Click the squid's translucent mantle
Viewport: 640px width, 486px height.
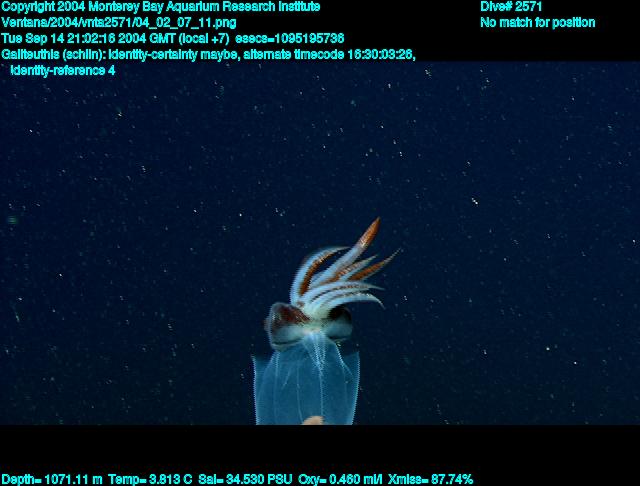coord(306,384)
